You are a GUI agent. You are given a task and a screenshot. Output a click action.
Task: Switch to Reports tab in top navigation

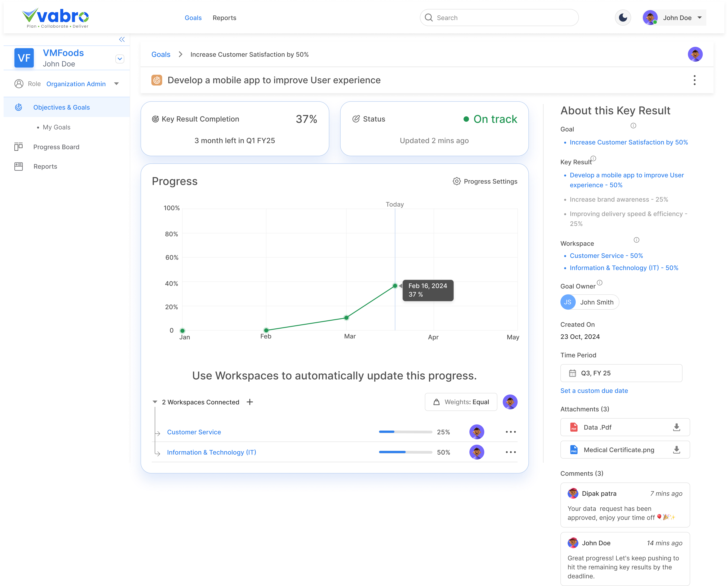224,18
